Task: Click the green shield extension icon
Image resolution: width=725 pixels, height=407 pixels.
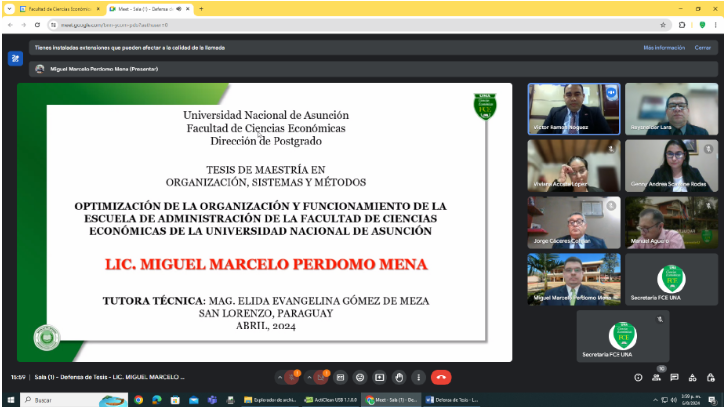Action: [702, 25]
